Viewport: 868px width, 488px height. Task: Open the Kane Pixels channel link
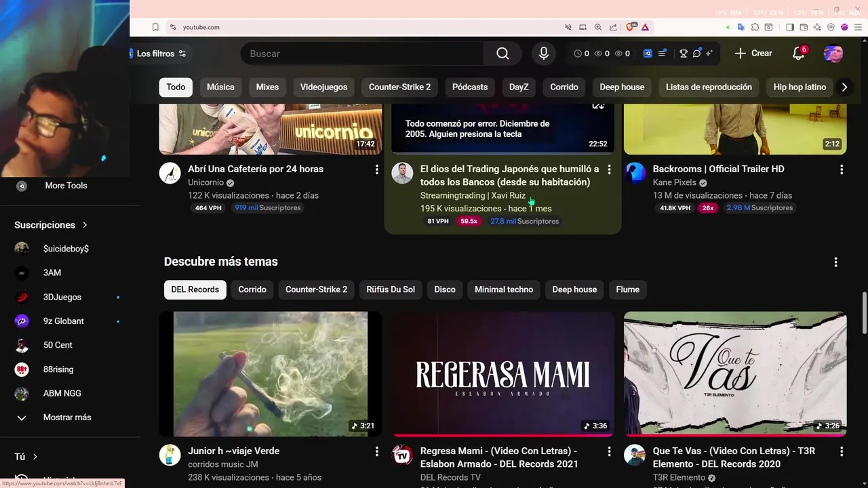[674, 183]
